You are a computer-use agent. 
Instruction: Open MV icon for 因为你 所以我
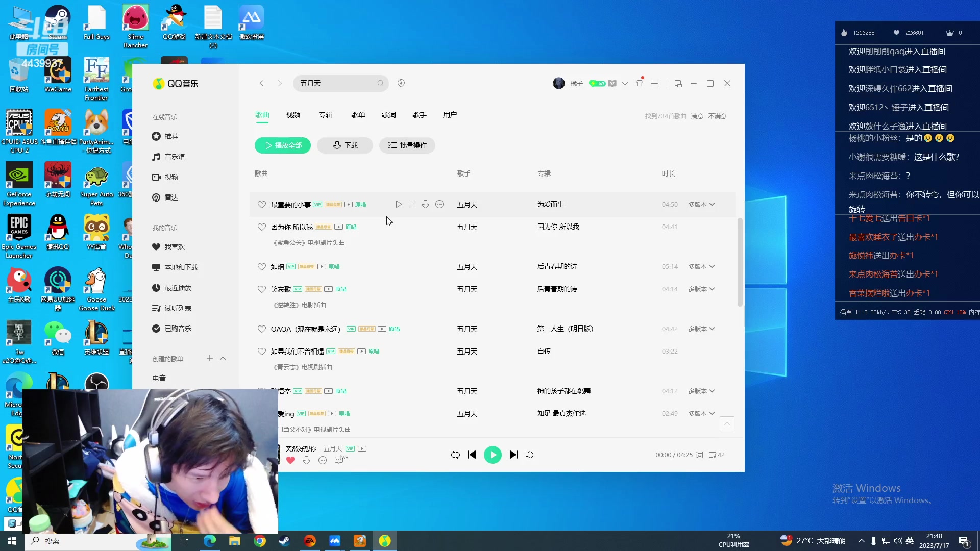(x=338, y=227)
